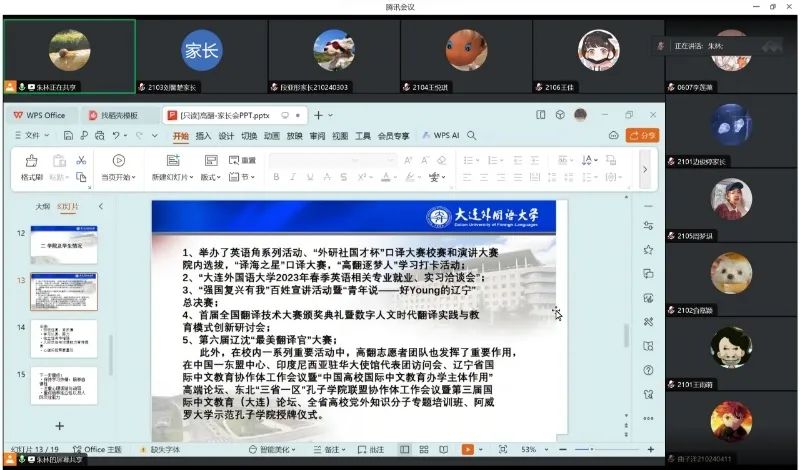
Task: Click the Format Painter brush icon
Action: tap(31, 161)
